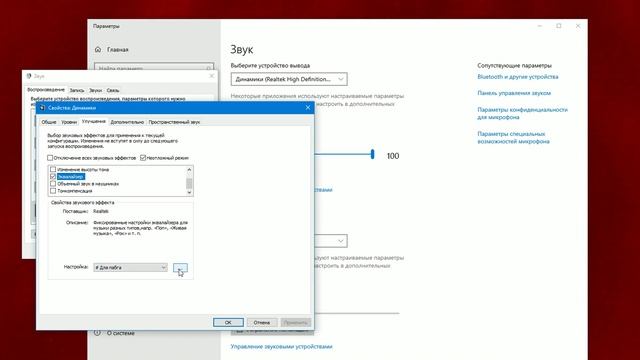640x360 pixels.
Task: Switch to the Уровни tab
Action: [69, 122]
